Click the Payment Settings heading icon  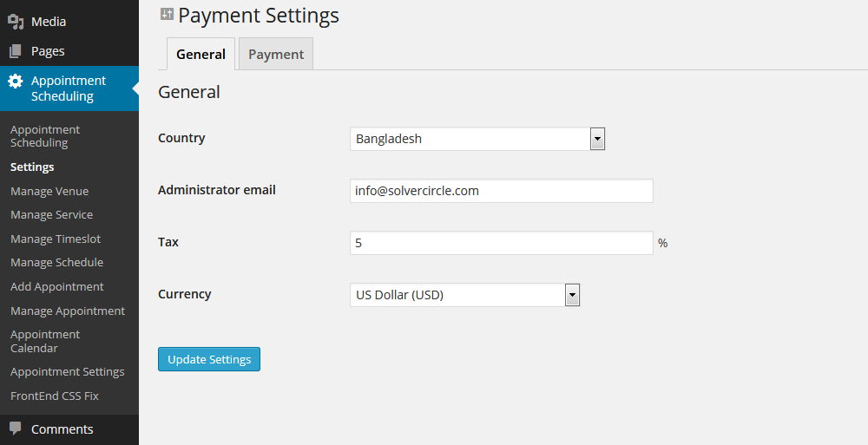[168, 14]
